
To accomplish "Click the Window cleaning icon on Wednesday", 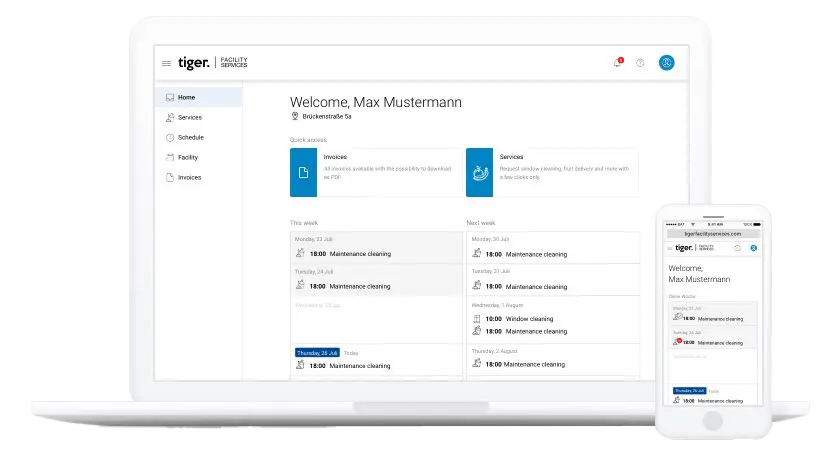I will tap(477, 319).
